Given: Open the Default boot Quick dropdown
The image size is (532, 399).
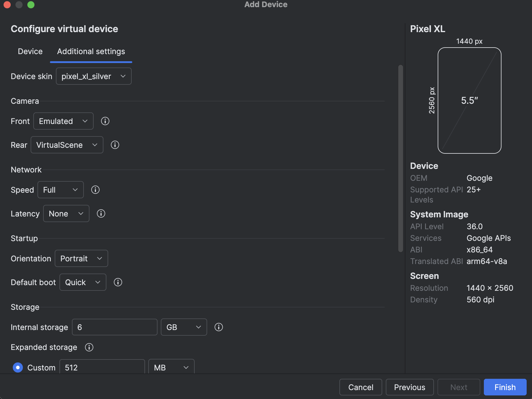Looking at the screenshot, I should [x=83, y=282].
